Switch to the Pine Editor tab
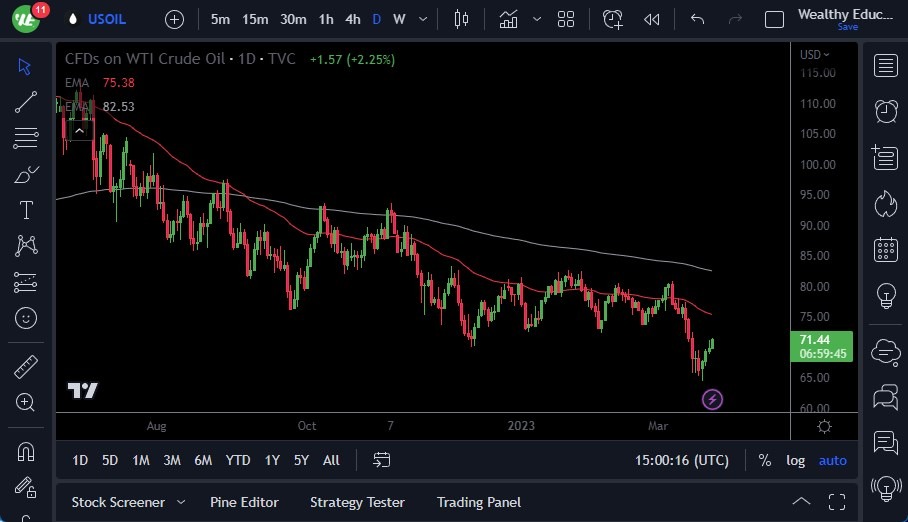Screen dimensions: 908x522 [x=244, y=502]
